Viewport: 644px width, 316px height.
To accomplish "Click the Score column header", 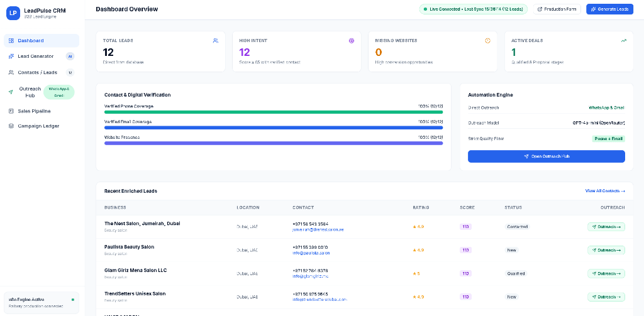I will (x=467, y=208).
